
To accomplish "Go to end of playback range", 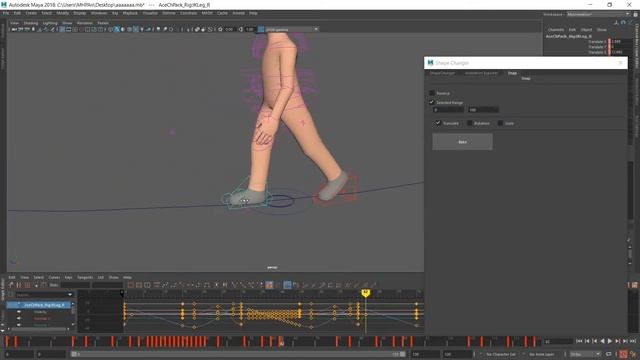I will (633, 341).
